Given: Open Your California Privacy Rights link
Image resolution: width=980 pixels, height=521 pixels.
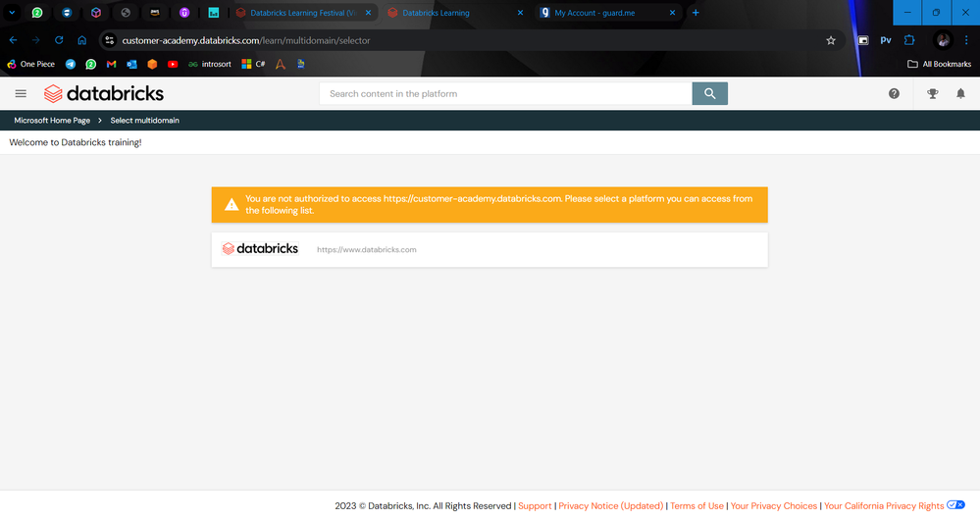Looking at the screenshot, I should coord(884,505).
